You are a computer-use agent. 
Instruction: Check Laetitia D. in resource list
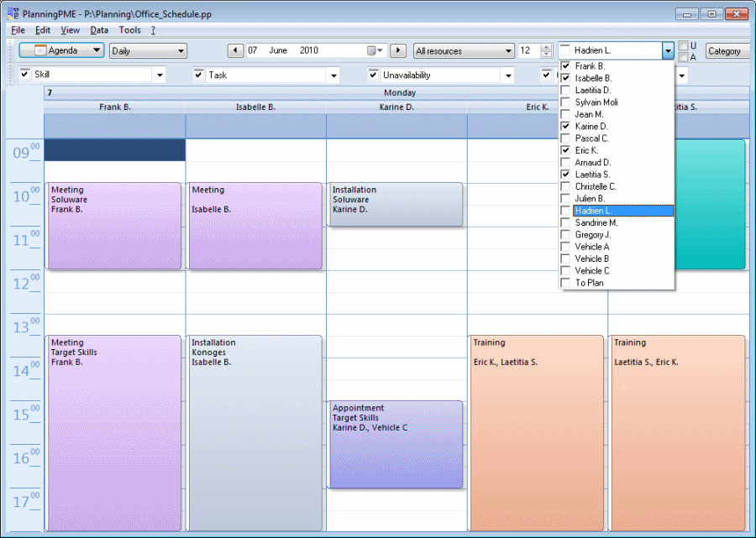[x=565, y=90]
